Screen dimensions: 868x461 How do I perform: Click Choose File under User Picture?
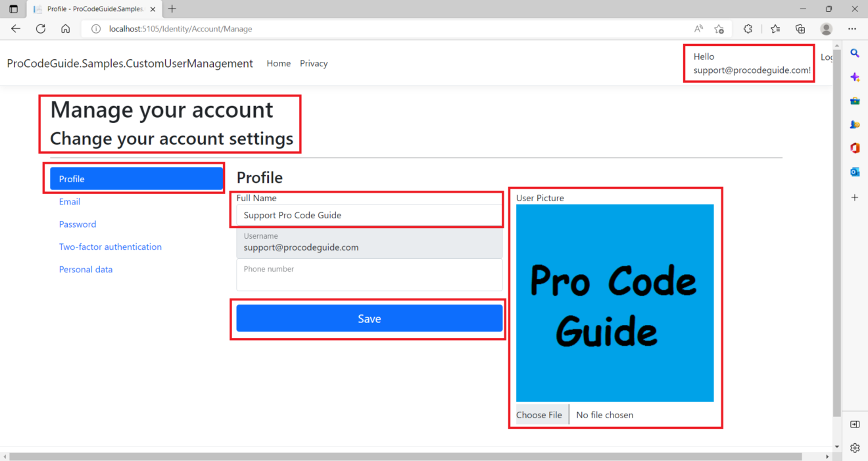click(x=539, y=414)
